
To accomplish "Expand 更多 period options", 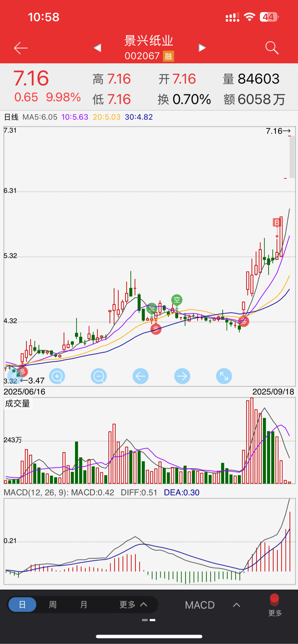I will coord(133,604).
